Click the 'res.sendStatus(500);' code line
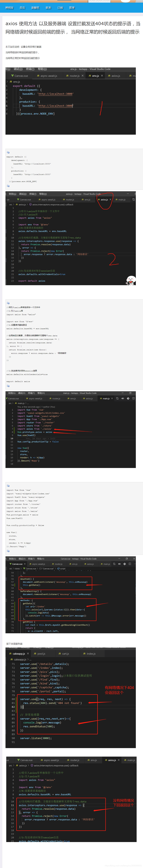143x868 pixels. click(39, 726)
